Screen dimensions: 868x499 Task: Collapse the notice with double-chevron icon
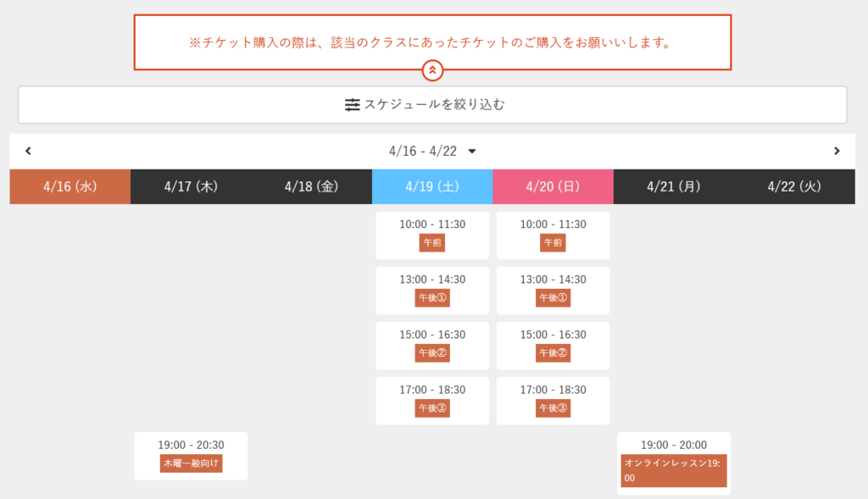[x=432, y=70]
